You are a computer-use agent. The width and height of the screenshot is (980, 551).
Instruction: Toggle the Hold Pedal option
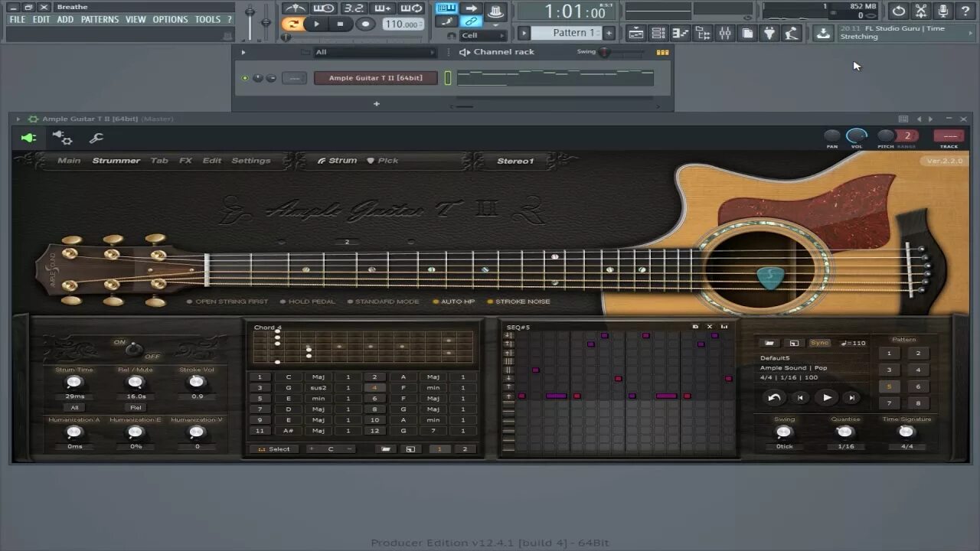[308, 302]
